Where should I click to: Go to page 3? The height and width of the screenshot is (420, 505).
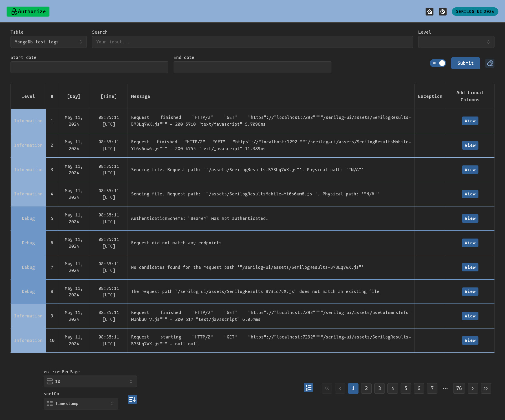(x=380, y=388)
